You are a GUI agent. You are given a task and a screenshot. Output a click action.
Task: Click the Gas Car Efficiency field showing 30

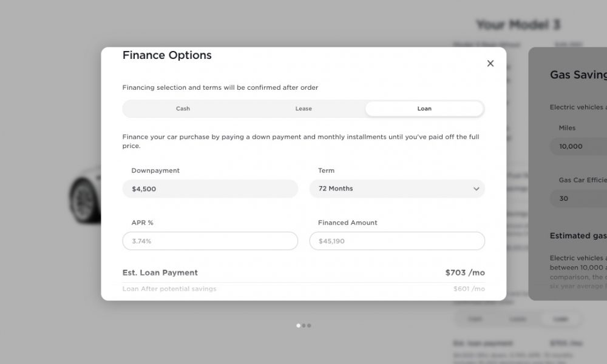point(578,198)
